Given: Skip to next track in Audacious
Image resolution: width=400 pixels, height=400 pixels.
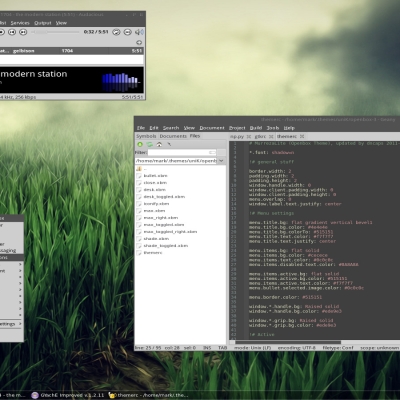Looking at the screenshot, I should point(23,32).
